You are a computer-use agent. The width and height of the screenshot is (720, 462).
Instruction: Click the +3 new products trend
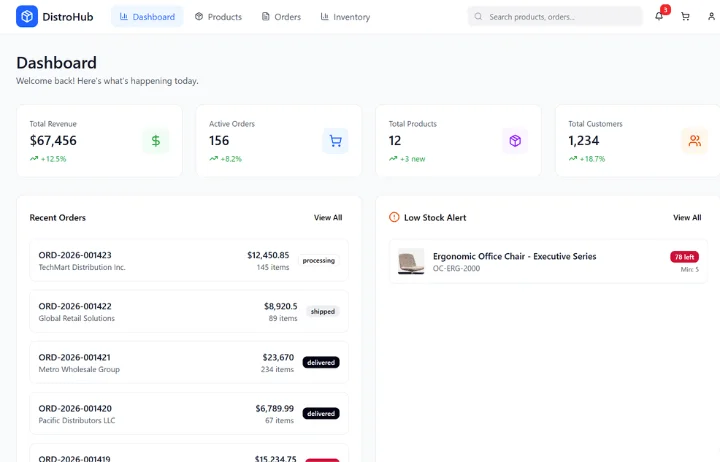(407, 159)
